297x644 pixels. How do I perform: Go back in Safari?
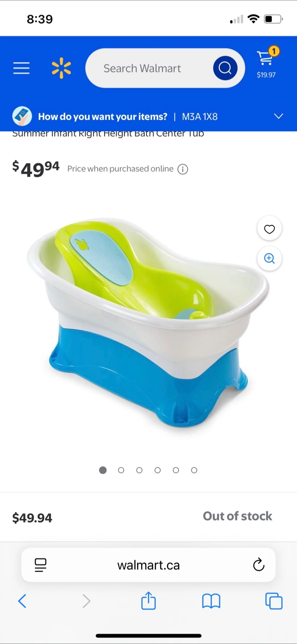(22, 602)
